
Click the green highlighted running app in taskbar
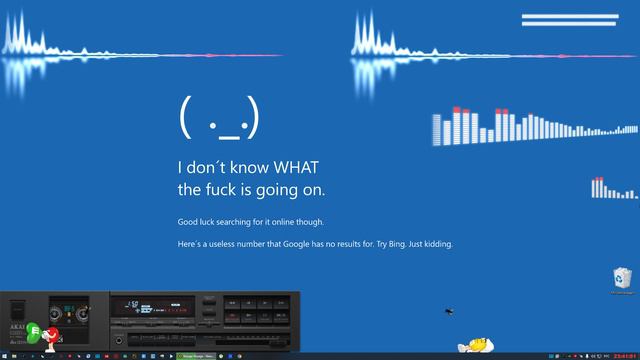pos(196,356)
